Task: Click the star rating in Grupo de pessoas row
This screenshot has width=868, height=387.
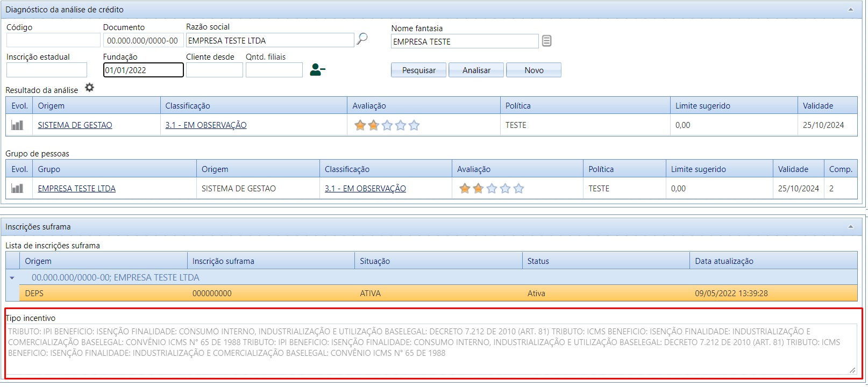Action: point(492,189)
